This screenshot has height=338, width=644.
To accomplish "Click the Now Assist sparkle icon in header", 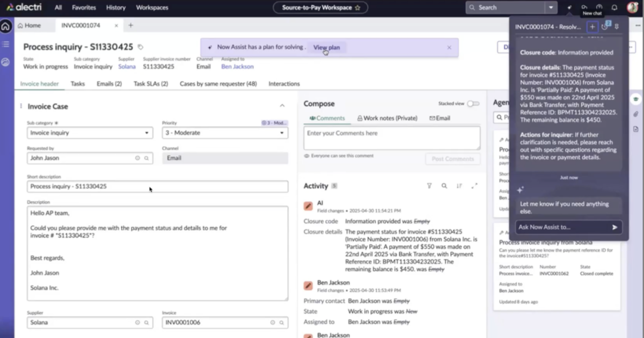I will coord(569,8).
